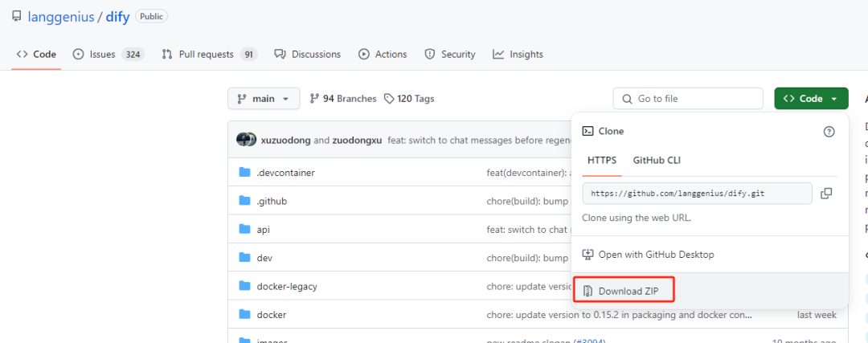Viewport: 868px width, 343px height.
Task: Click the GitHub Desktop icon in dropdown
Action: [588, 255]
